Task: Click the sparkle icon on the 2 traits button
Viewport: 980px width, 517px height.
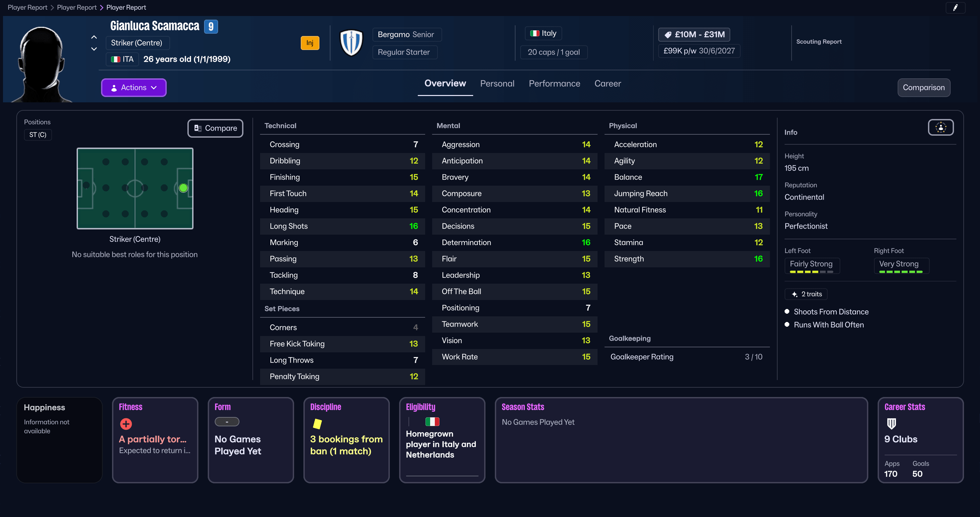Action: (794, 294)
